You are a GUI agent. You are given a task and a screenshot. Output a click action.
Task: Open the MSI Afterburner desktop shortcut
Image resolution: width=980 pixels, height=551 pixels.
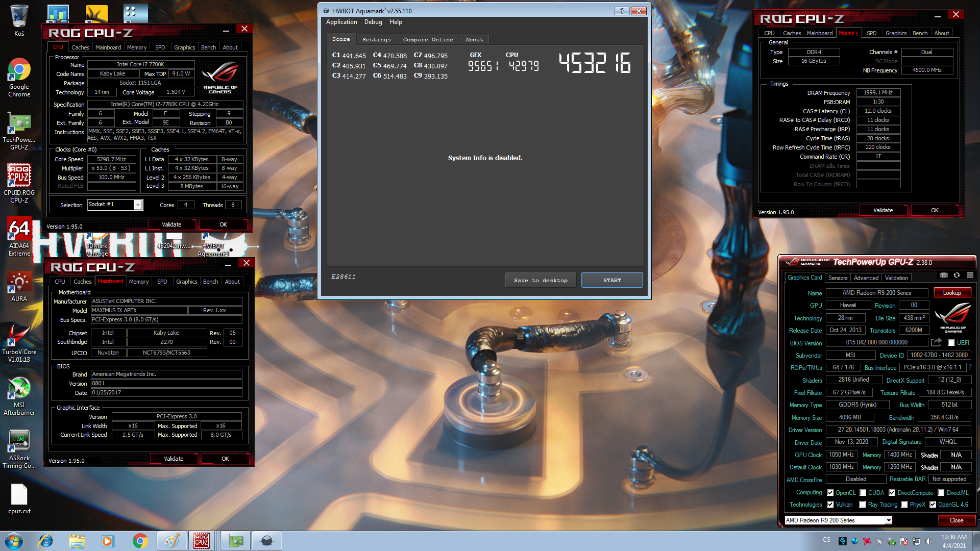(x=19, y=396)
